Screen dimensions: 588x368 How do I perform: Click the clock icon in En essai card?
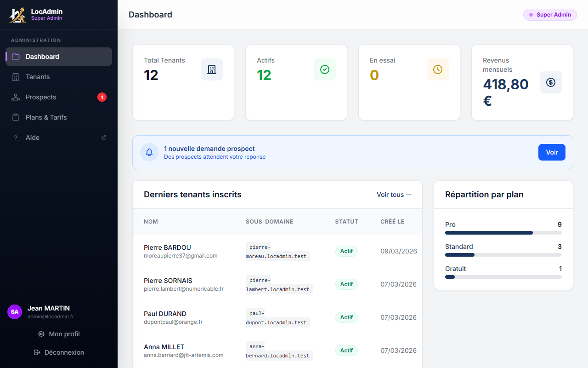[438, 69]
